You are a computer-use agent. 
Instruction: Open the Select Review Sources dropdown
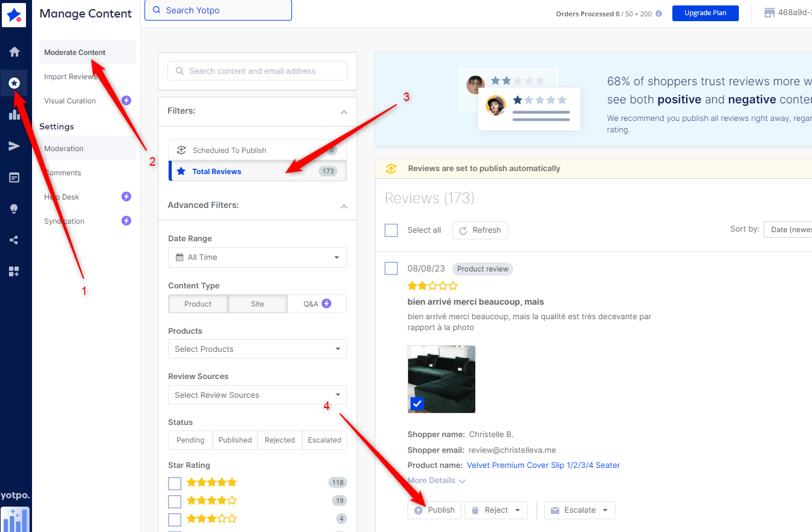pyautogui.click(x=258, y=395)
